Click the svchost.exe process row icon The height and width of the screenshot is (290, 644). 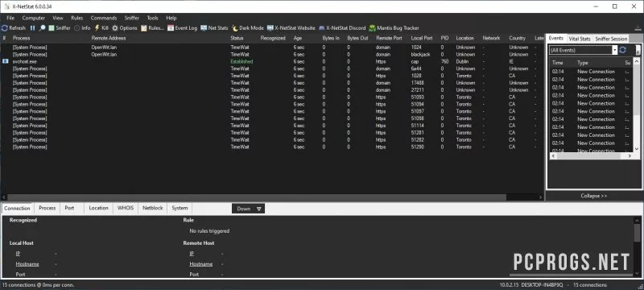tap(6, 61)
